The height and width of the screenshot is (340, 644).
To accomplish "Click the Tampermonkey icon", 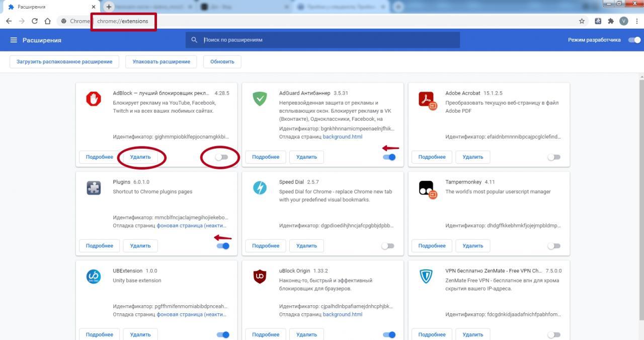I will (427, 189).
